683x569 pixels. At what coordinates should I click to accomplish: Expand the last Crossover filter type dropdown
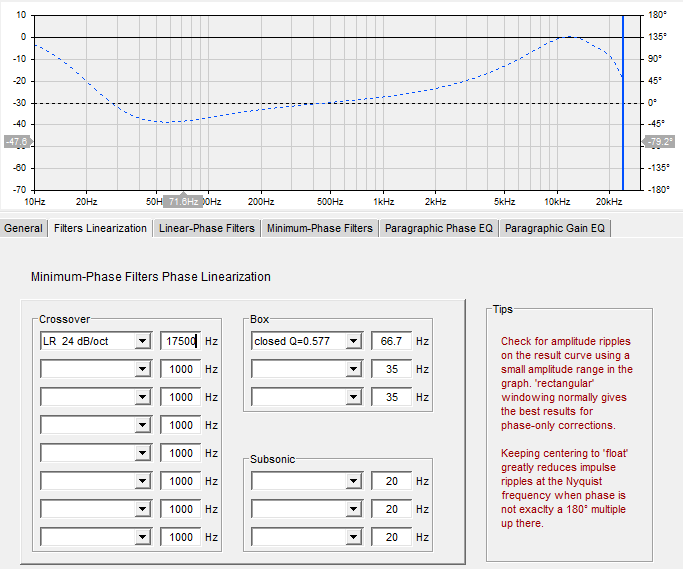point(142,537)
